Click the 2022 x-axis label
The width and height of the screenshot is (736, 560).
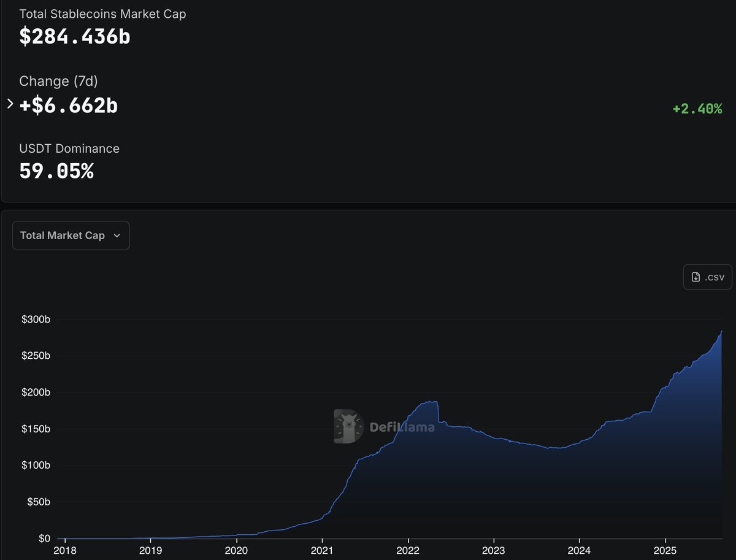click(x=408, y=550)
